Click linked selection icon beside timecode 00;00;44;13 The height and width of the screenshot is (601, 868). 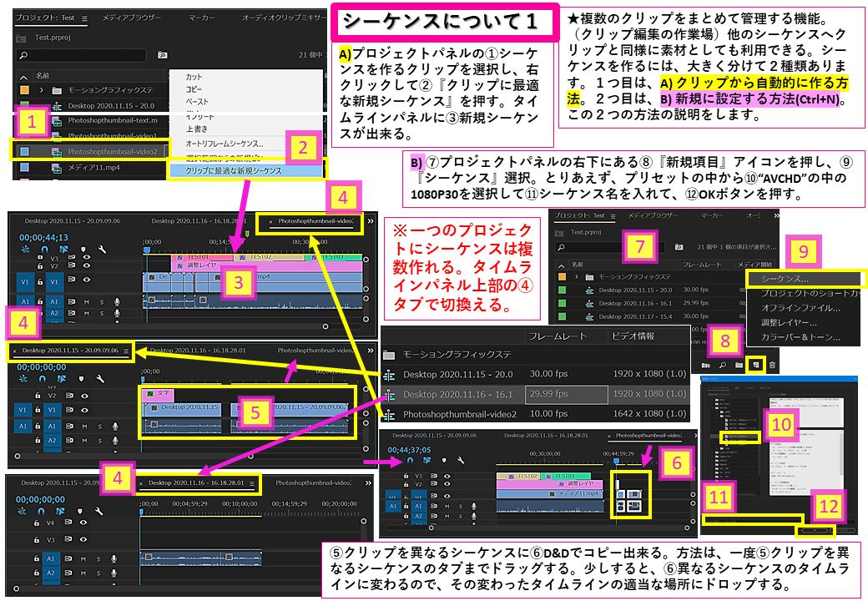[62, 250]
